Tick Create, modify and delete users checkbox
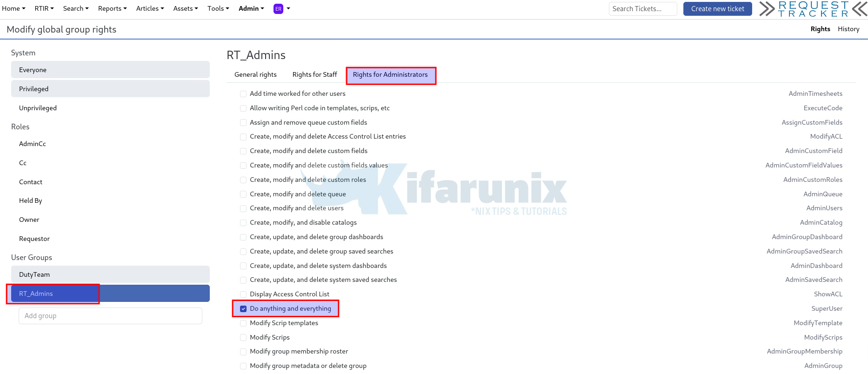868x374 pixels. [x=243, y=208]
